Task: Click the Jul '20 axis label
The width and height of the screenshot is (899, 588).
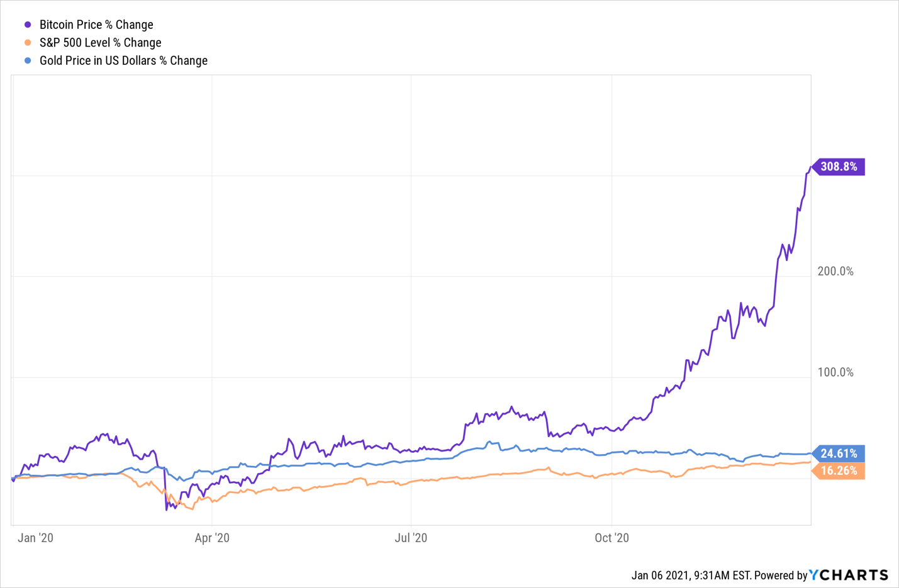Action: pyautogui.click(x=411, y=538)
